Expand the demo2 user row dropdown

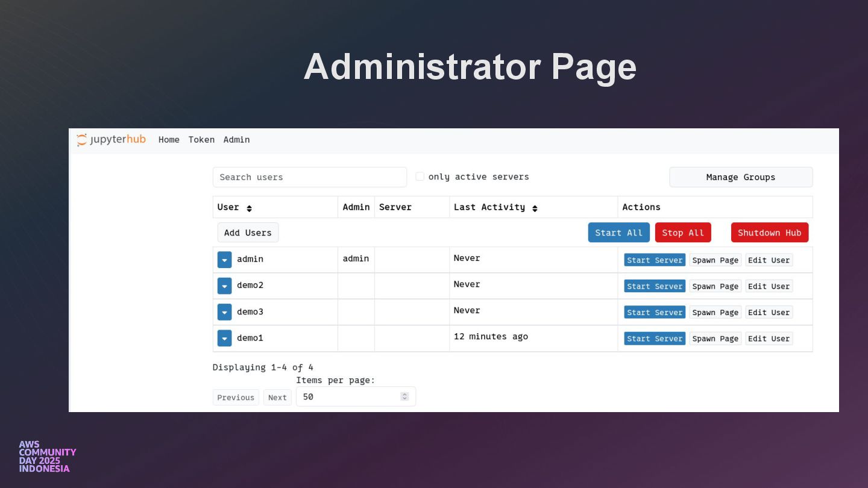click(224, 286)
